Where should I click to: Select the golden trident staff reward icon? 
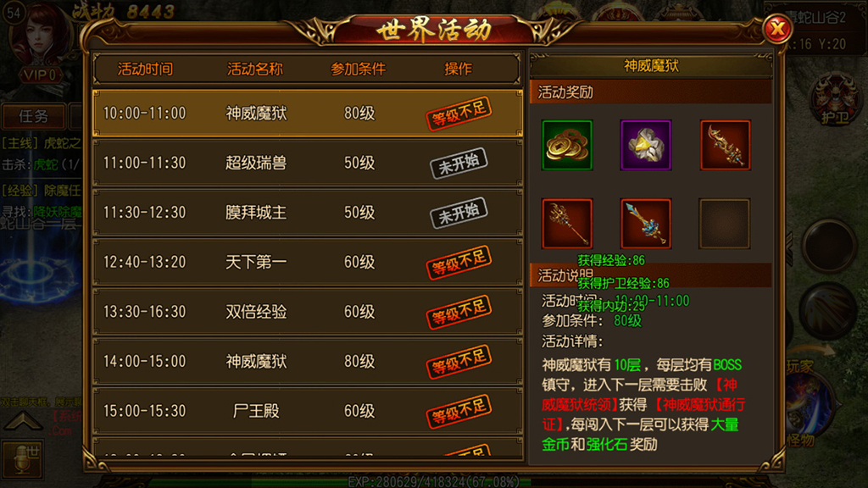(x=567, y=224)
